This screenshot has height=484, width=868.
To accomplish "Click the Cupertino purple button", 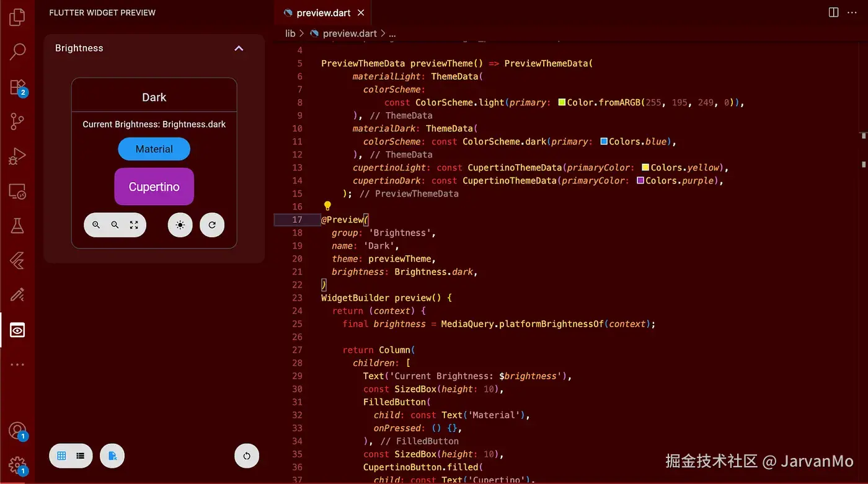I will tap(154, 187).
